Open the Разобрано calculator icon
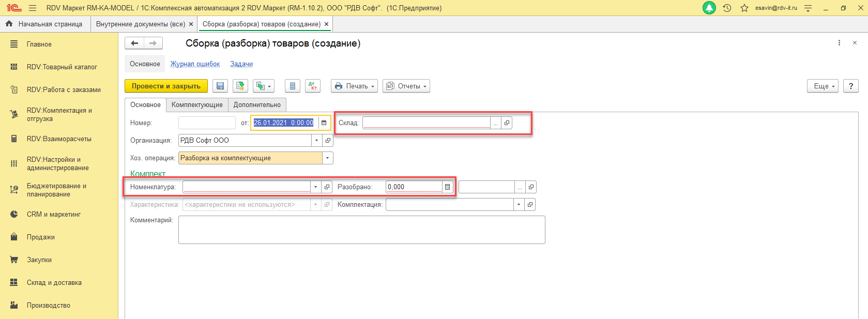 pyautogui.click(x=448, y=187)
